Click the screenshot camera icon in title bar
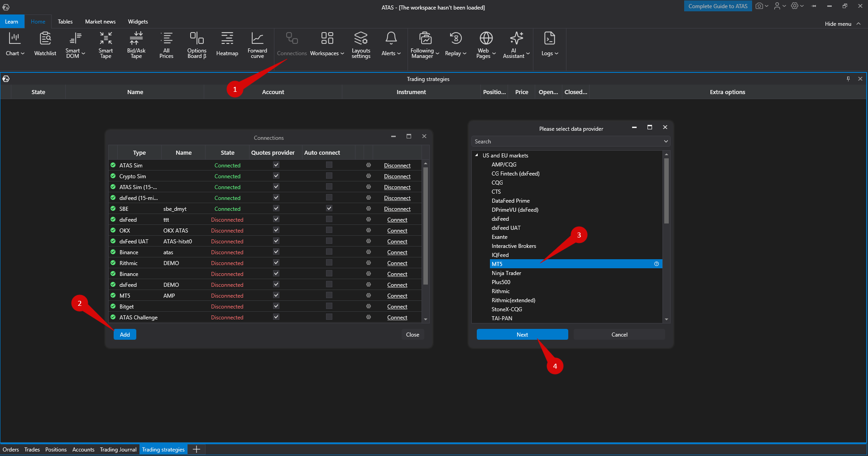This screenshot has height=456, width=868. tap(759, 6)
